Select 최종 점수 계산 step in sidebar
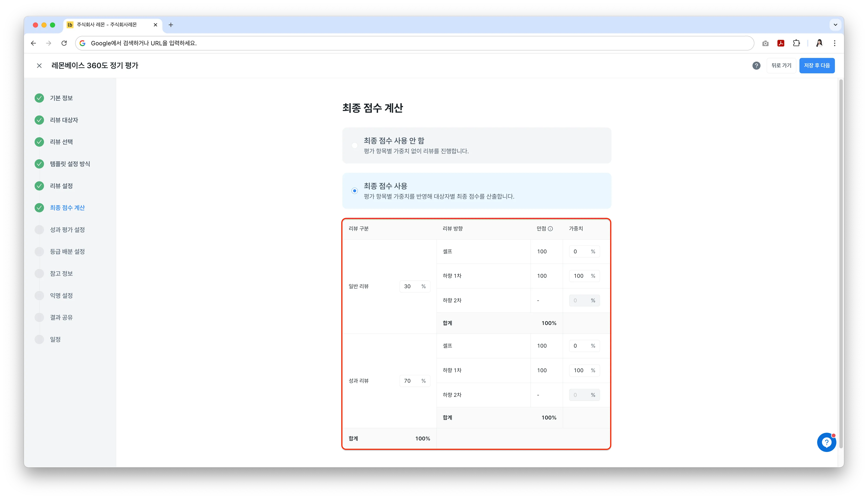This screenshot has width=868, height=499. pos(67,208)
